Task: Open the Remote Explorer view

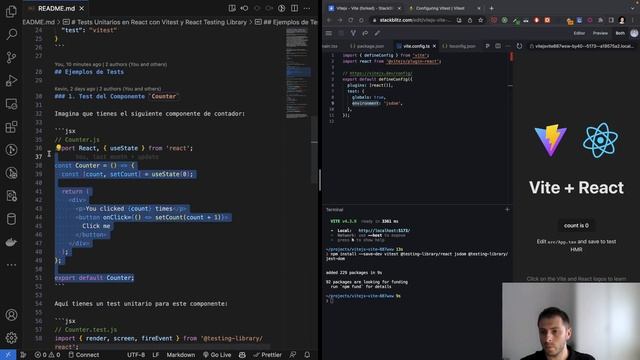Action: (x=11, y=104)
